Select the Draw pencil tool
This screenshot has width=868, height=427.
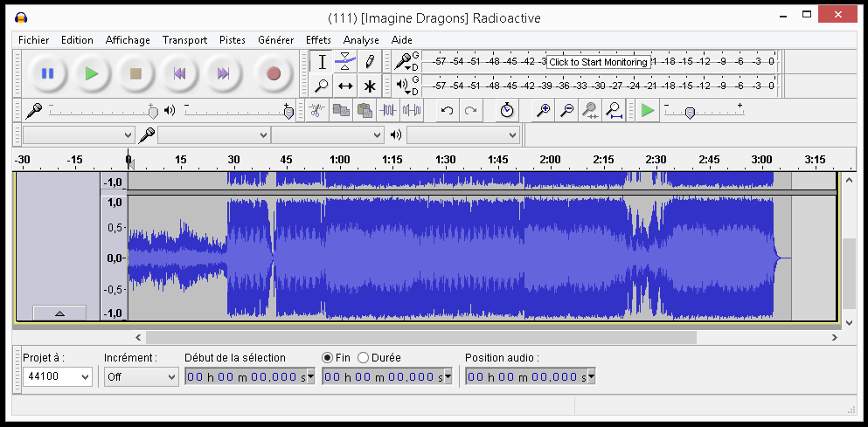(369, 62)
